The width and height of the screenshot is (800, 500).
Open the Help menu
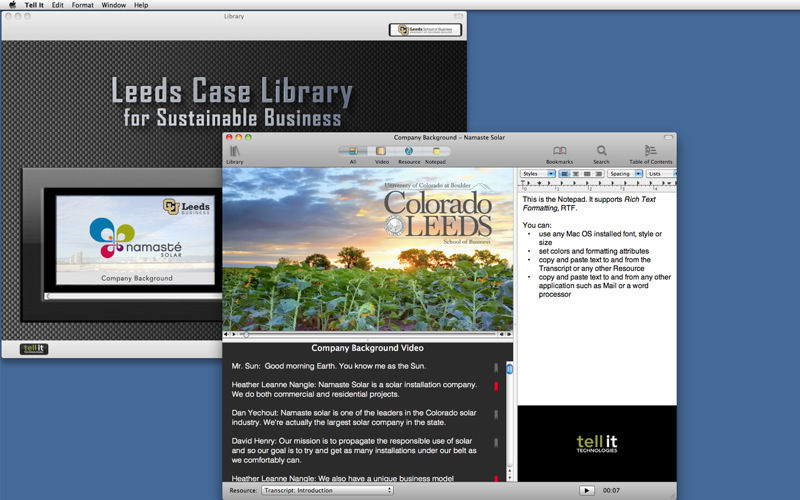tap(141, 5)
